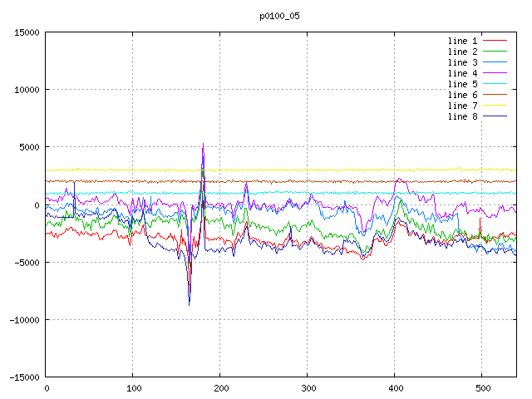Click the 300 x-axis tick label
The width and height of the screenshot is (532, 399).
[308, 388]
